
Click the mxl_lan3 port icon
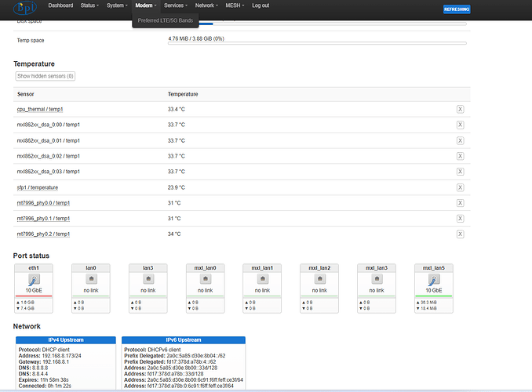click(x=377, y=280)
